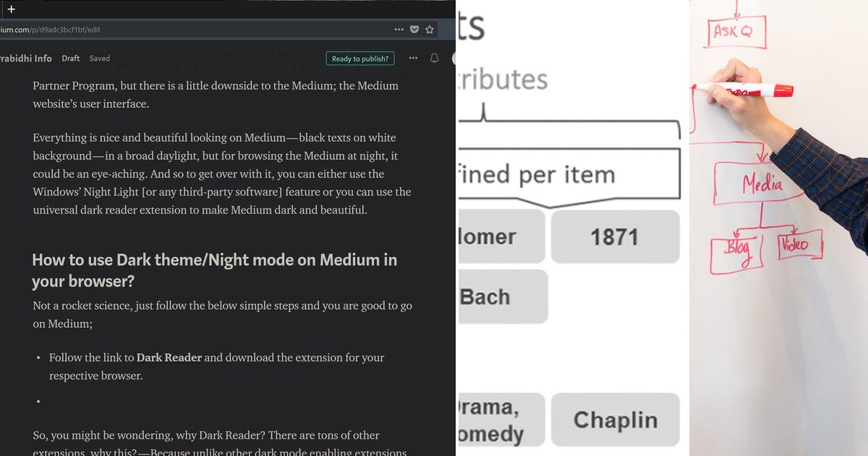Click the Saved indicator

pos(99,59)
